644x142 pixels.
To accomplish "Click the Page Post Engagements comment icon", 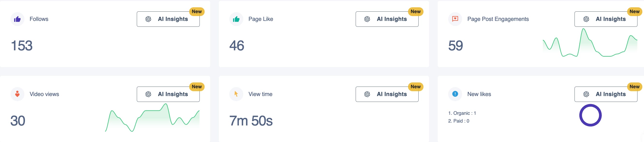I will (455, 19).
